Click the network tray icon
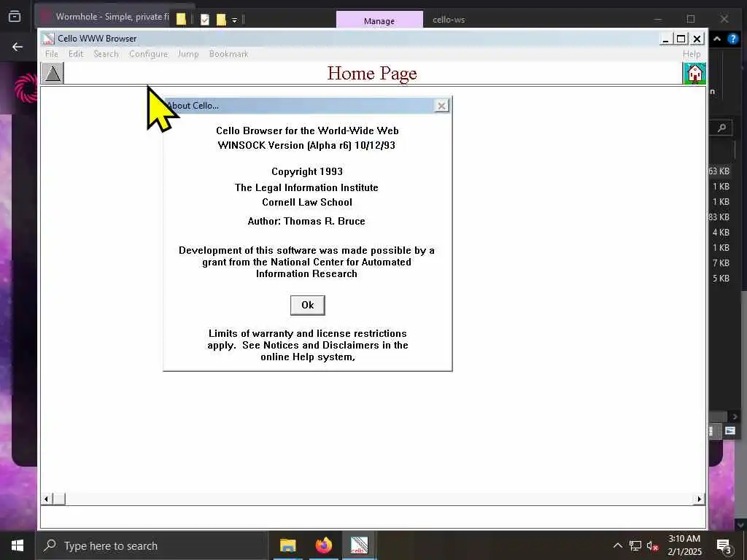 (635, 545)
